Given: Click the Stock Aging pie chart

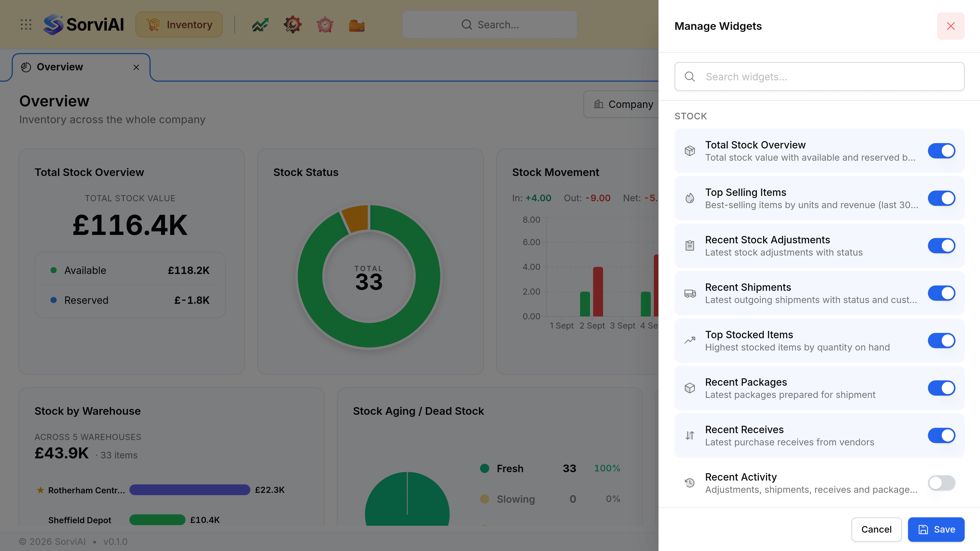Looking at the screenshot, I should pyautogui.click(x=407, y=499).
